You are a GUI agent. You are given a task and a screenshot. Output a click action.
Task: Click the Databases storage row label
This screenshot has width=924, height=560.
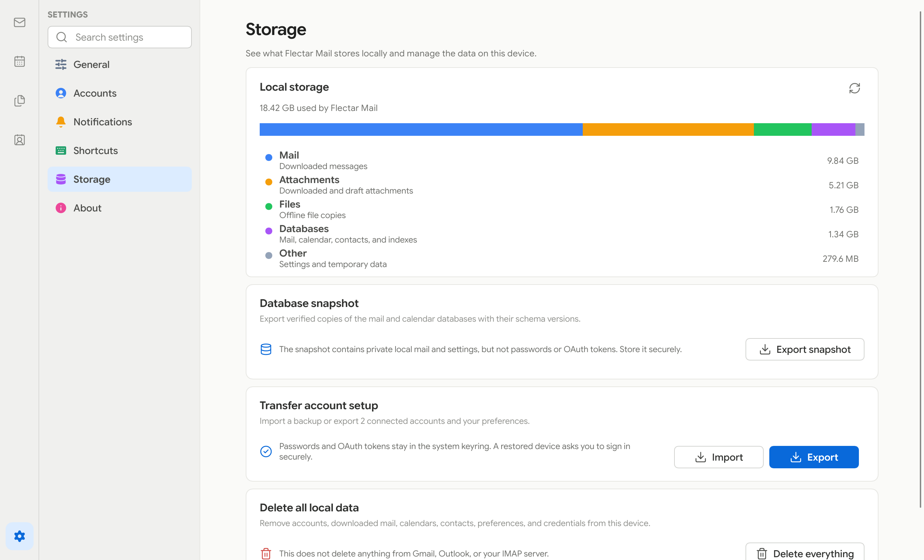pos(304,229)
